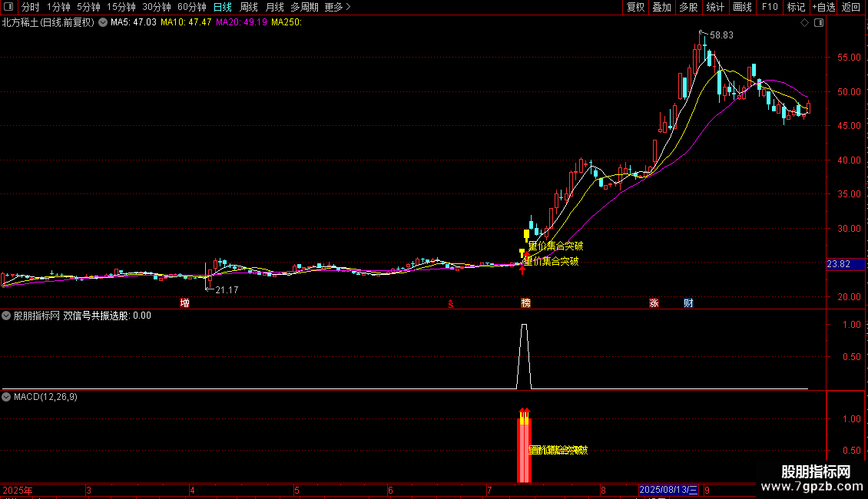Image resolution: width=868 pixels, height=499 pixels.
Task: Switch to 分时 intraday view
Action: 31,7
